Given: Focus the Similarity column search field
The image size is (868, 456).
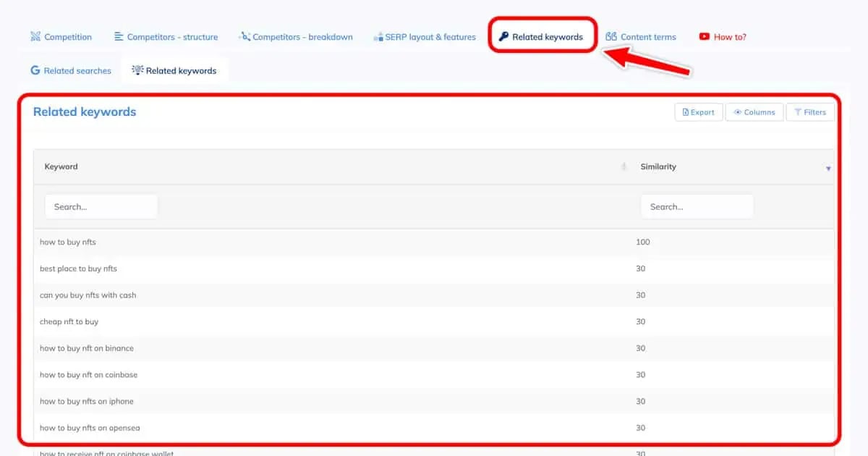Looking at the screenshot, I should [x=697, y=207].
